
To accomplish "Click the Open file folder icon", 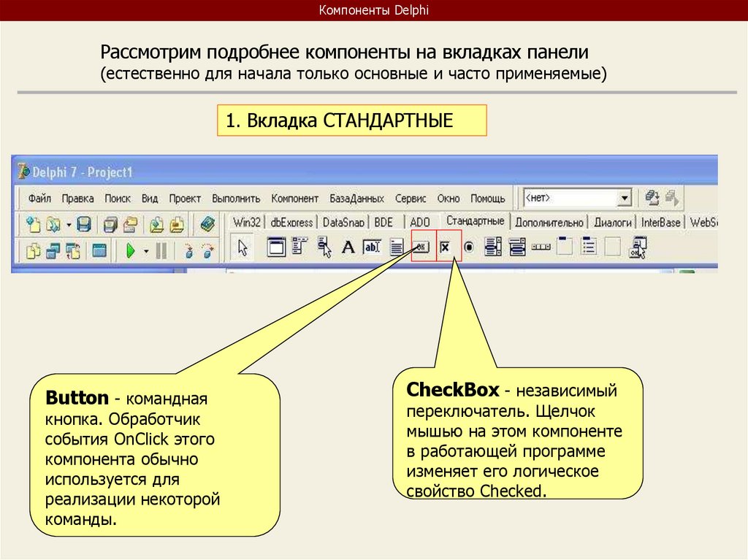I will coord(53,223).
